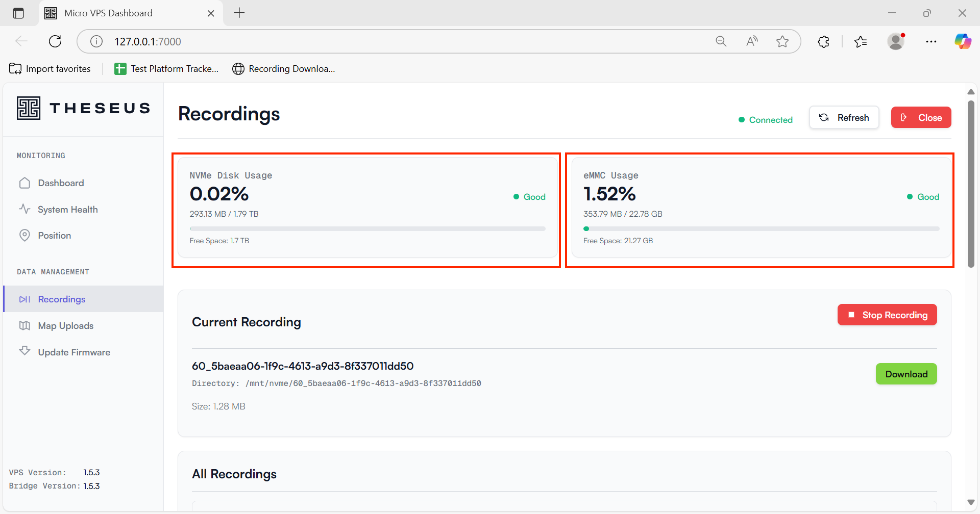Open a new browser tab
The height and width of the screenshot is (514, 980).
(x=239, y=13)
